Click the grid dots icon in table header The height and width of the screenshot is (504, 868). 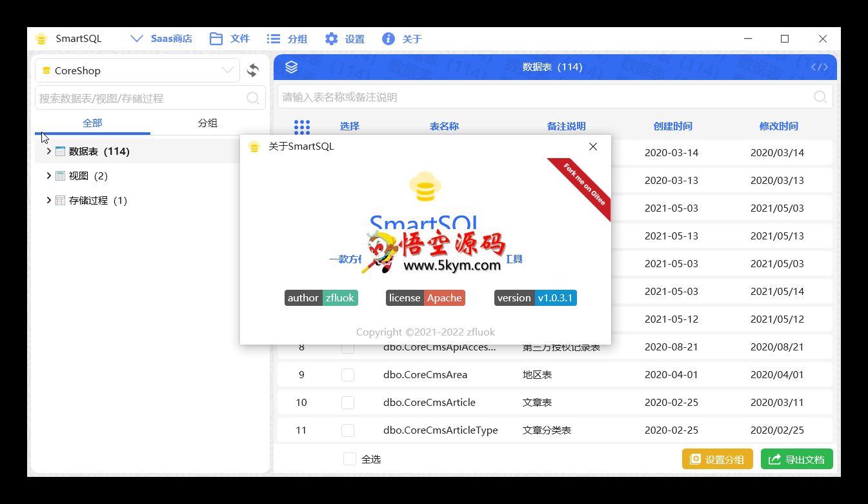302,126
